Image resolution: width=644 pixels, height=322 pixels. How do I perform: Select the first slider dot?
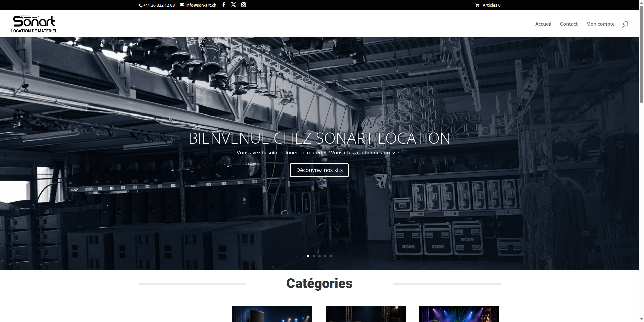pyautogui.click(x=308, y=256)
